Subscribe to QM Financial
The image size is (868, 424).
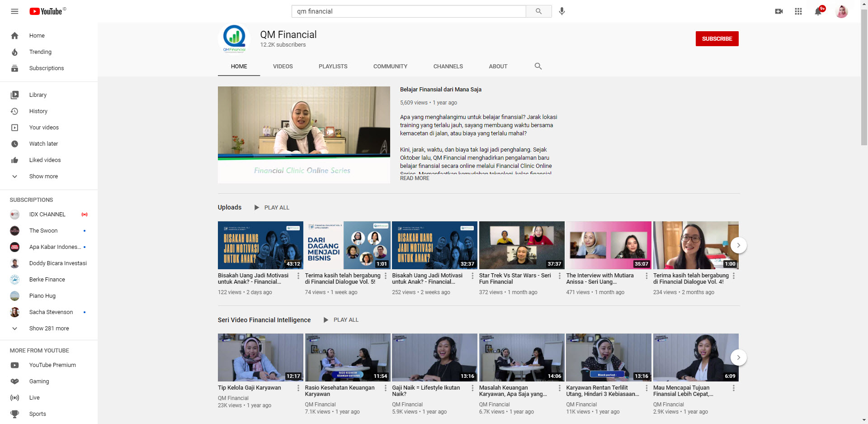(717, 39)
